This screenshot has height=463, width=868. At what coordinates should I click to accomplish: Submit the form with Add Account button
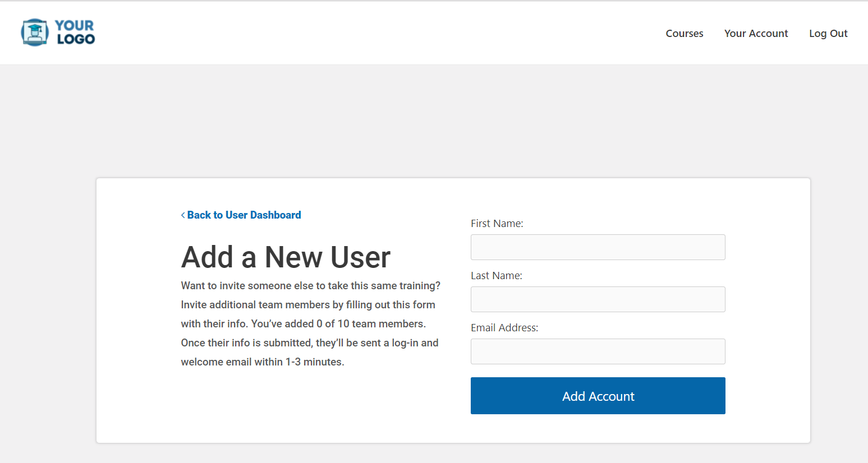point(598,396)
